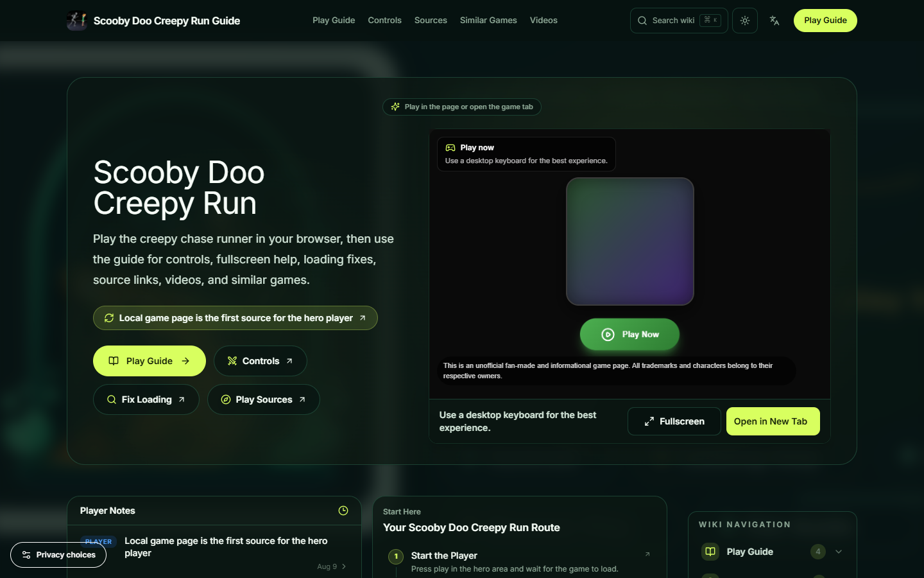Viewport: 924px width, 578px height.
Task: Click the compass icon on Play Sources
Action: point(226,399)
